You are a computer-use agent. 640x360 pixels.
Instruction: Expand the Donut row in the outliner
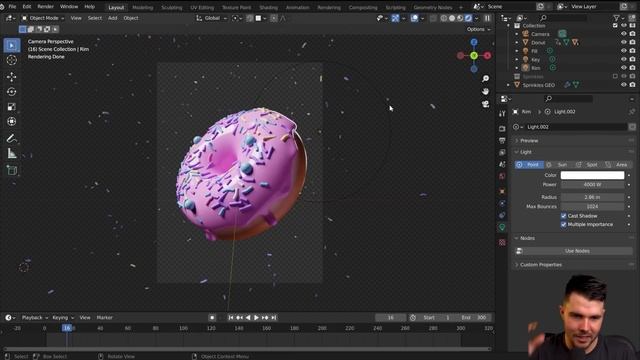(x=517, y=42)
